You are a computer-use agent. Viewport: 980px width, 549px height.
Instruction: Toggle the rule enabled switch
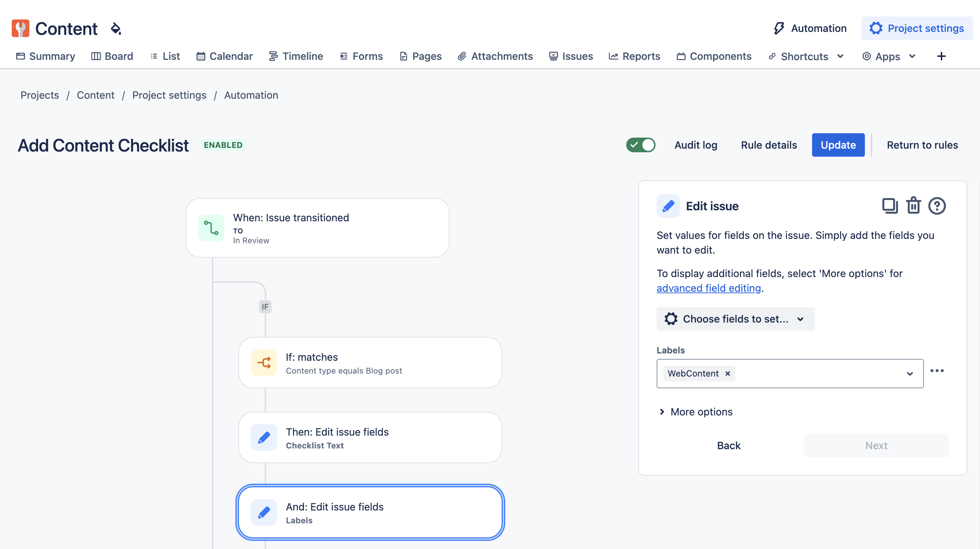tap(641, 145)
